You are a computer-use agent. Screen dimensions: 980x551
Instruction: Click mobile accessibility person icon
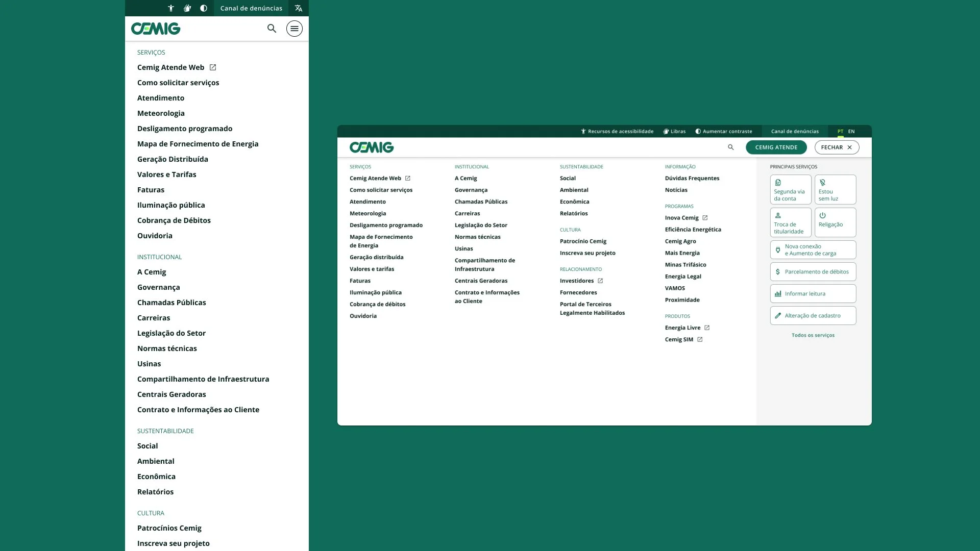pyautogui.click(x=171, y=8)
